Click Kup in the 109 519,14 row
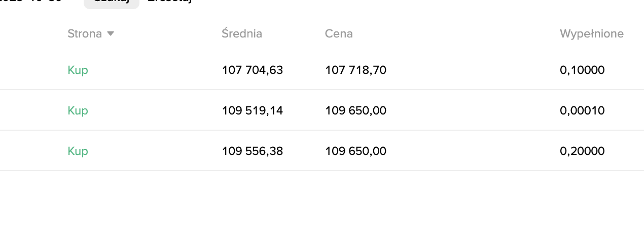This screenshot has height=234, width=644. tap(78, 110)
